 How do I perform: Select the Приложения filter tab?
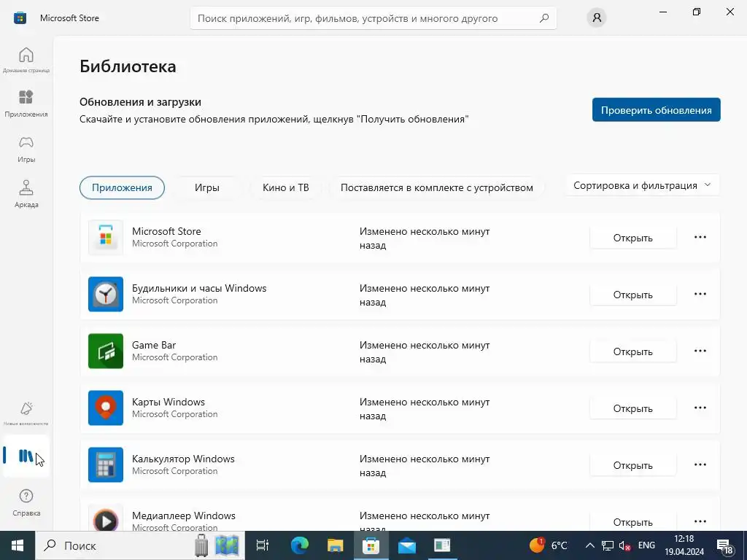pyautogui.click(x=122, y=187)
